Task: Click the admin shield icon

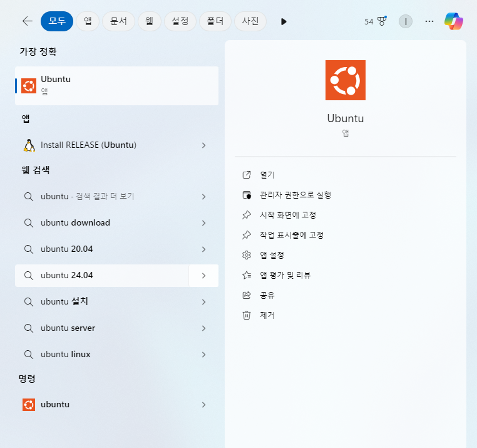Action: click(x=247, y=195)
